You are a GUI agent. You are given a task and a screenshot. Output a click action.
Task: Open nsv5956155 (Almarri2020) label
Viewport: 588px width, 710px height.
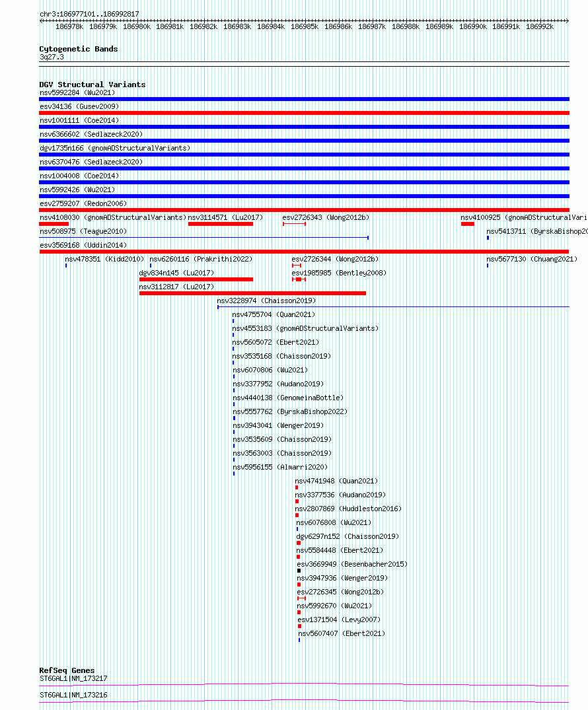click(x=280, y=468)
